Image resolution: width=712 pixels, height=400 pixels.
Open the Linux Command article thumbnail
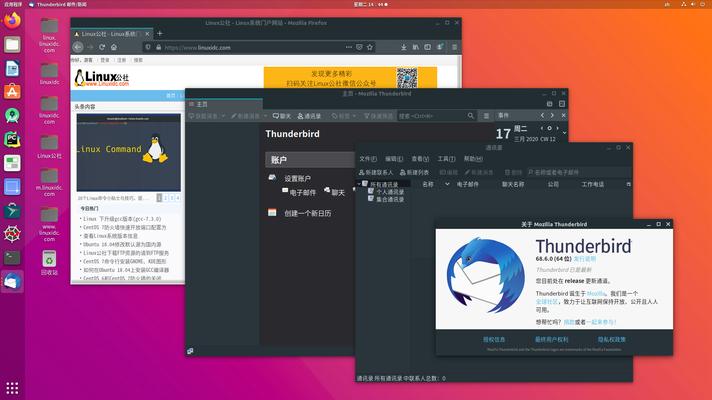coord(129,152)
